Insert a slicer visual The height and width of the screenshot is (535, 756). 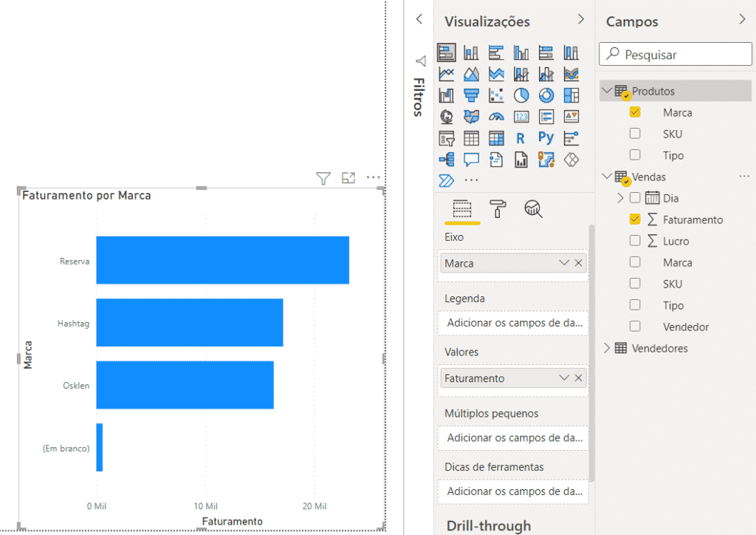pyautogui.click(x=447, y=138)
